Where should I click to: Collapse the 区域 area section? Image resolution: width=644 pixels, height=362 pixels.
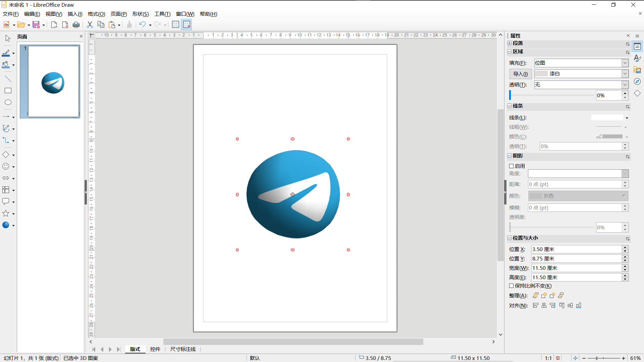[509, 52]
